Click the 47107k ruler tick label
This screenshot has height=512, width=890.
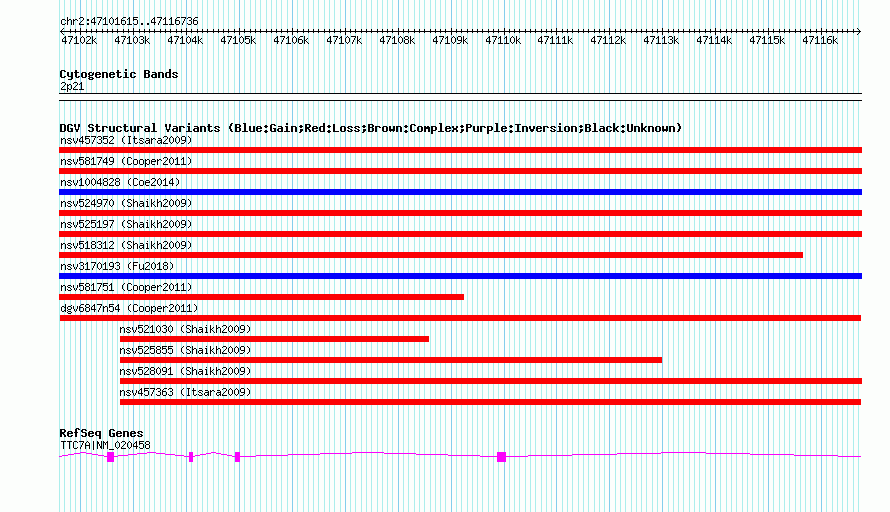pyautogui.click(x=344, y=40)
